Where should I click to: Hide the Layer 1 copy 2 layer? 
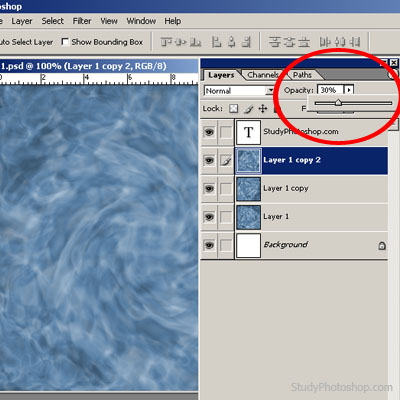pos(209,161)
